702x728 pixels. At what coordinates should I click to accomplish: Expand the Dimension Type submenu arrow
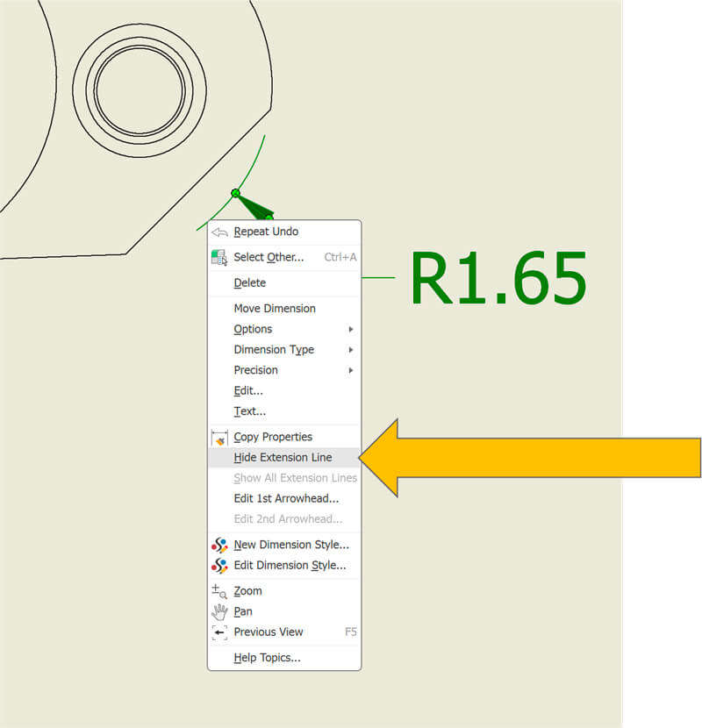click(x=351, y=350)
